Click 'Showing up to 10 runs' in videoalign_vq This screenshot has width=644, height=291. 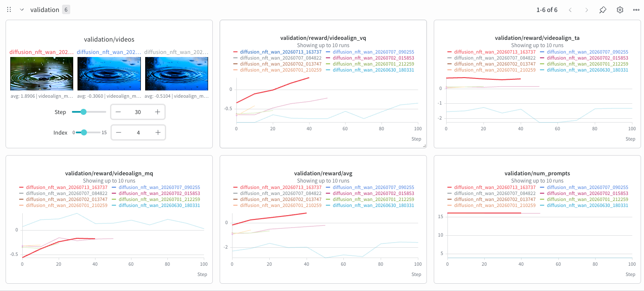(323, 45)
